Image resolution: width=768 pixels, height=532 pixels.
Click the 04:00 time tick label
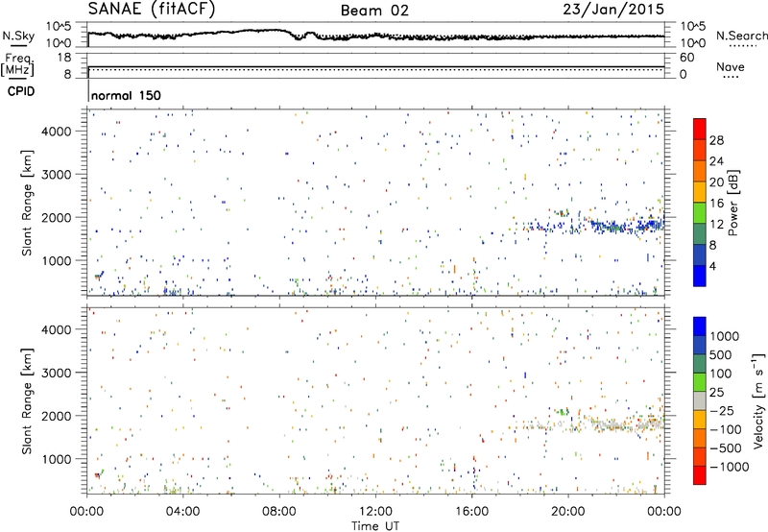coord(182,512)
